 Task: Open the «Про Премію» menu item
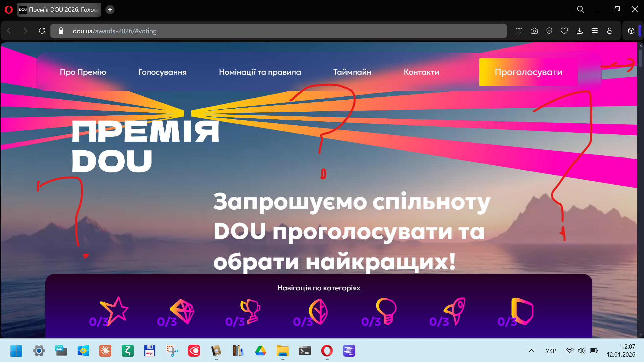click(x=83, y=72)
